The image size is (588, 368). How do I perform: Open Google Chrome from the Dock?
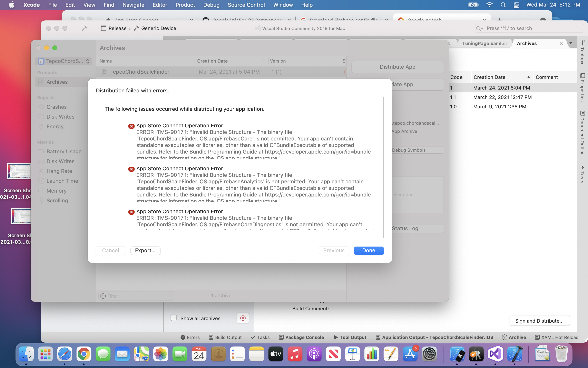coord(84,354)
